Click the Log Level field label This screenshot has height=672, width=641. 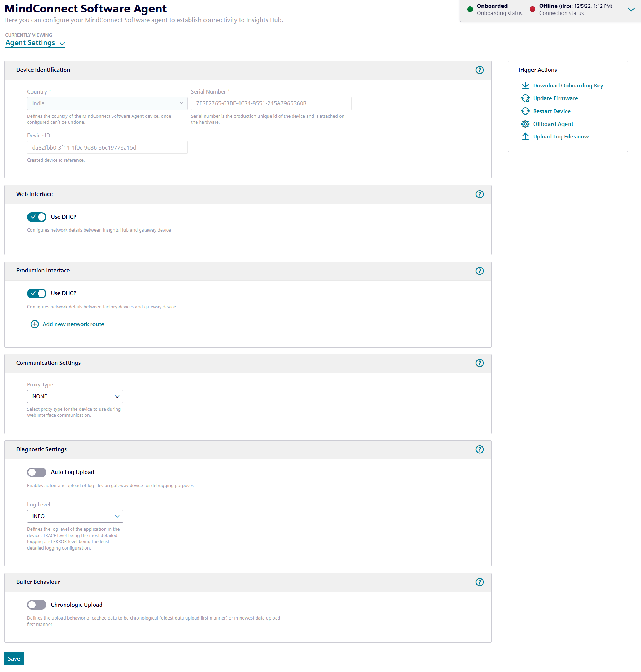pyautogui.click(x=39, y=505)
